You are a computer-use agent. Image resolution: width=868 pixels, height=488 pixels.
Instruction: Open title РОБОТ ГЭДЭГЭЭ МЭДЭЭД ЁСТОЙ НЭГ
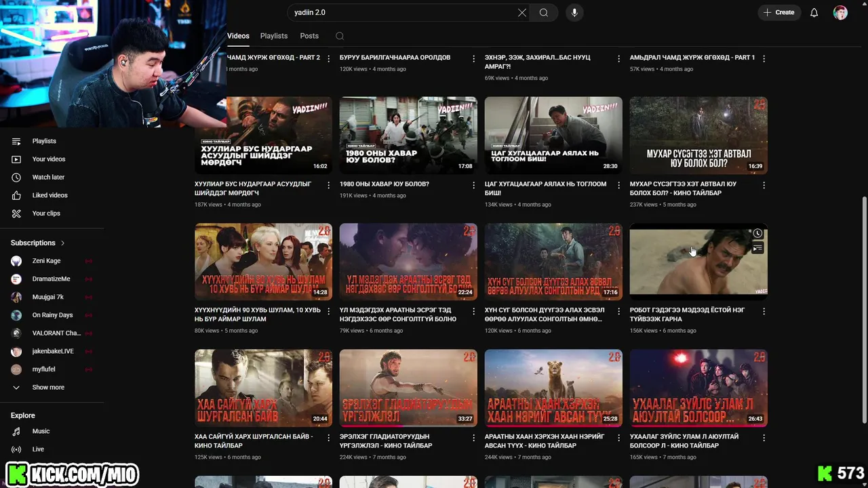688,314
